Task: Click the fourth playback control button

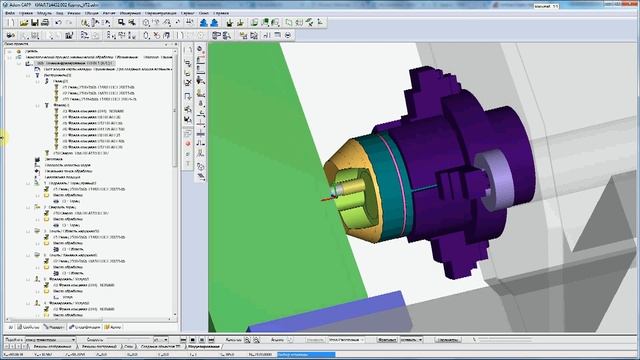Action: 211,340
